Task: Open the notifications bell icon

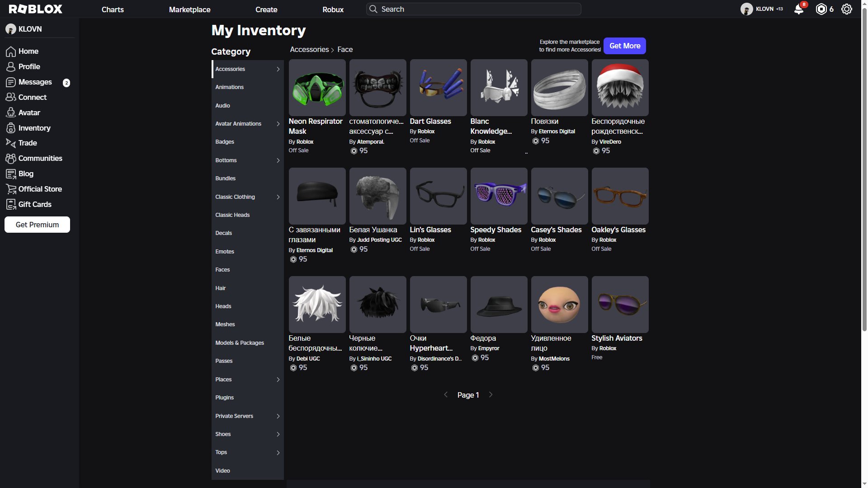Action: (x=799, y=9)
